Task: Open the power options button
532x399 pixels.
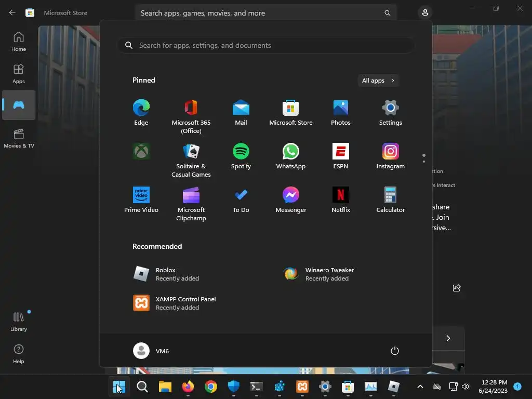Action: 395,351
